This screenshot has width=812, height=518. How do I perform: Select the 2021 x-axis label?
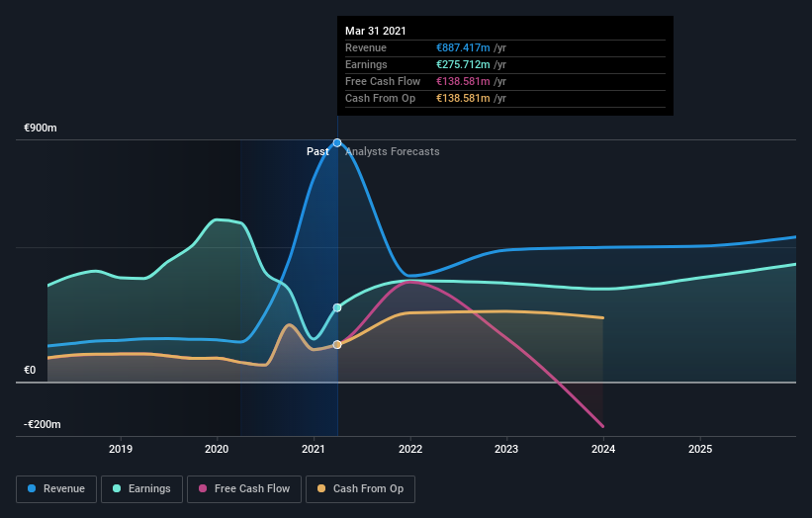point(314,449)
